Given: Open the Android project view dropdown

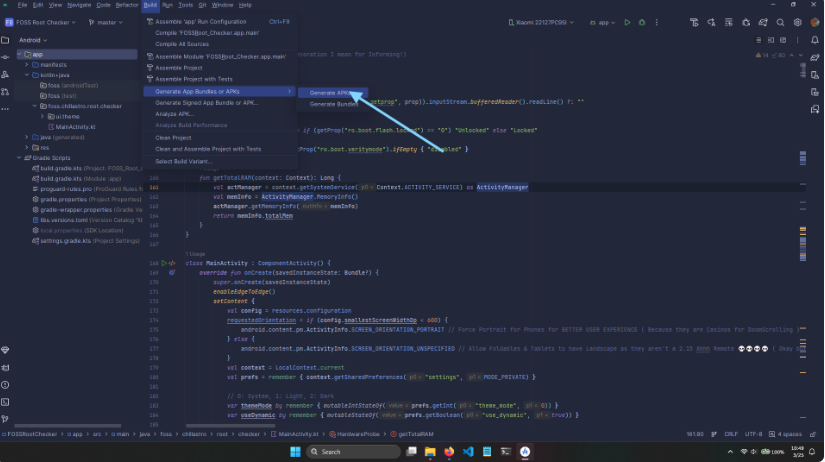Looking at the screenshot, I should pyautogui.click(x=33, y=40).
